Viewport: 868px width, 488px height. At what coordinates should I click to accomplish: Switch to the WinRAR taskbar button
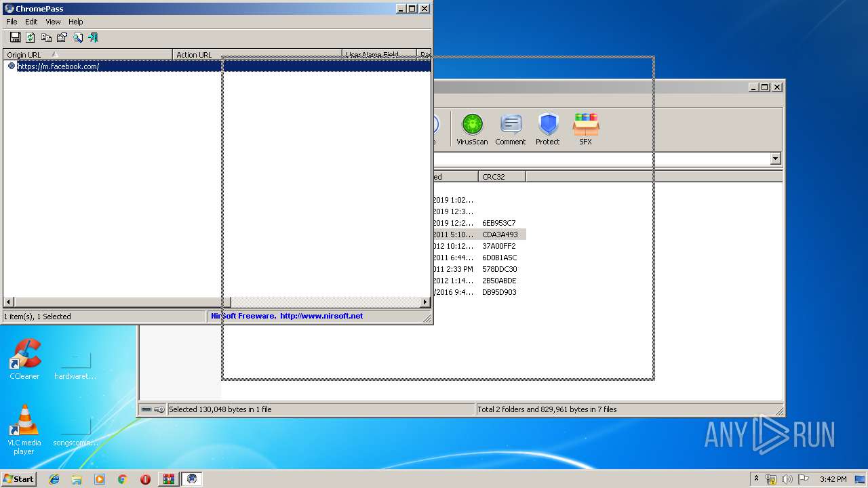pos(168,479)
